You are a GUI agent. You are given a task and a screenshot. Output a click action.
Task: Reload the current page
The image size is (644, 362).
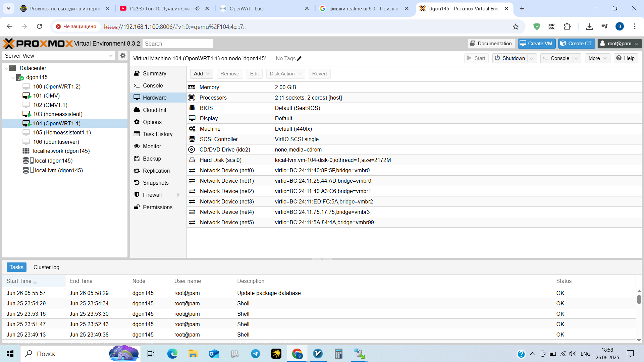39,26
